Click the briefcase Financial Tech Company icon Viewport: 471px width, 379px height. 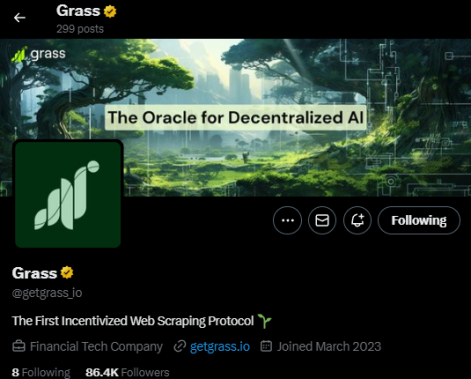[x=19, y=346]
